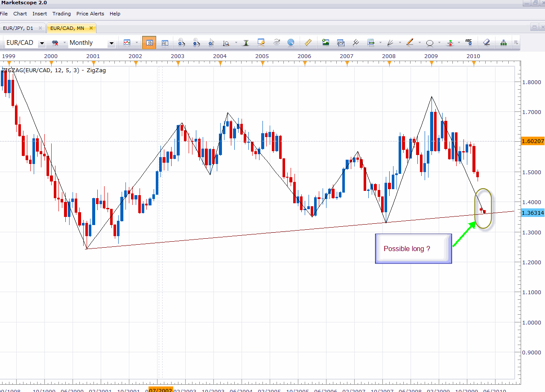Screen dimensions: 545x392
Task: Open the chart type dropdown arrow
Action: [x=137, y=43]
